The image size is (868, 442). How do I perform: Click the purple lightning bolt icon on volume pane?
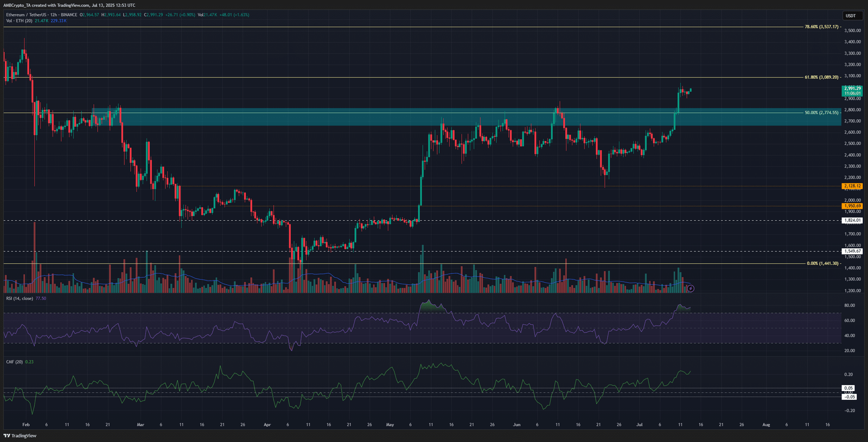[691, 289]
